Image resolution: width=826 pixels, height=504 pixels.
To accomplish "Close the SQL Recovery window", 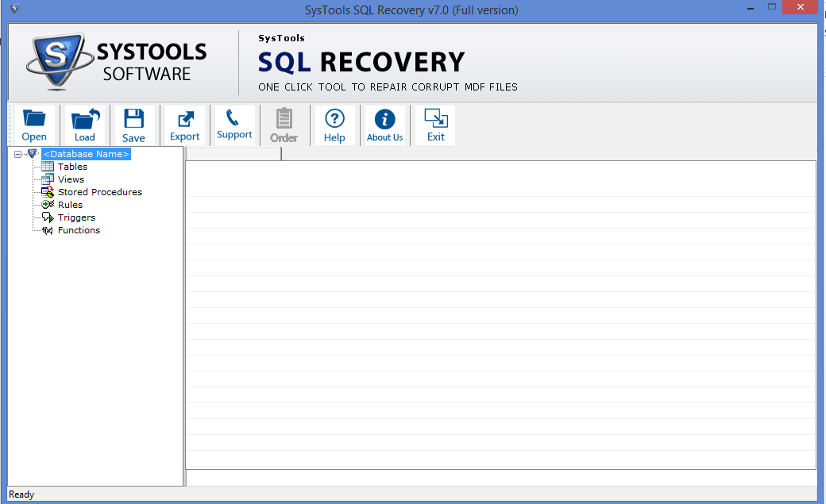I will click(x=801, y=7).
